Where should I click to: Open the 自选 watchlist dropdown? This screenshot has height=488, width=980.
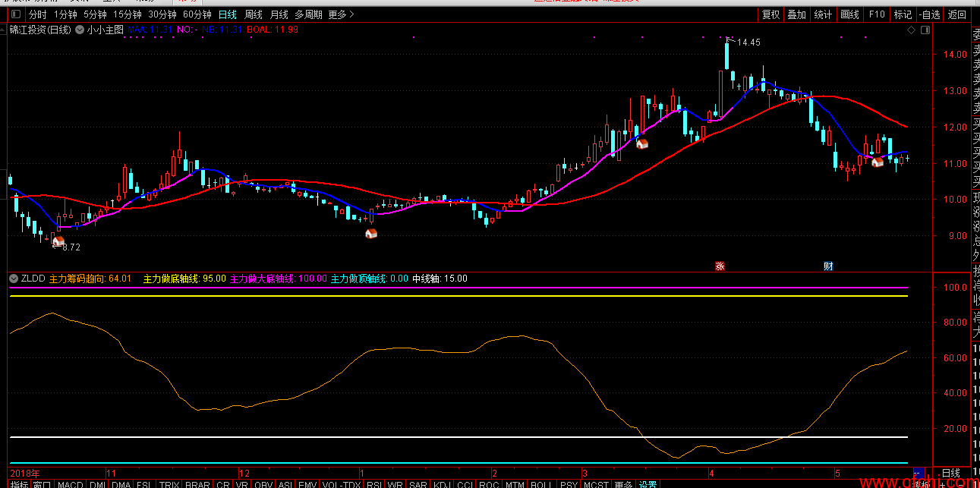click(929, 14)
